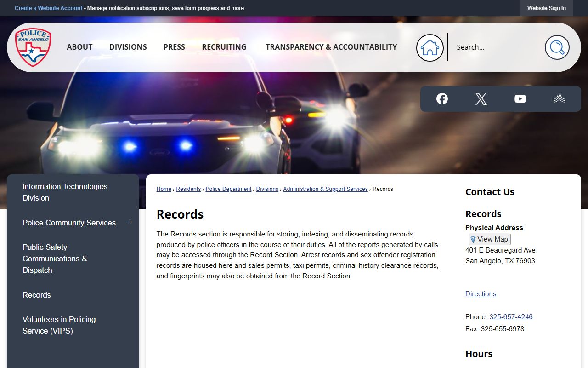Open the Directions link
The image size is (588, 368).
(481, 294)
